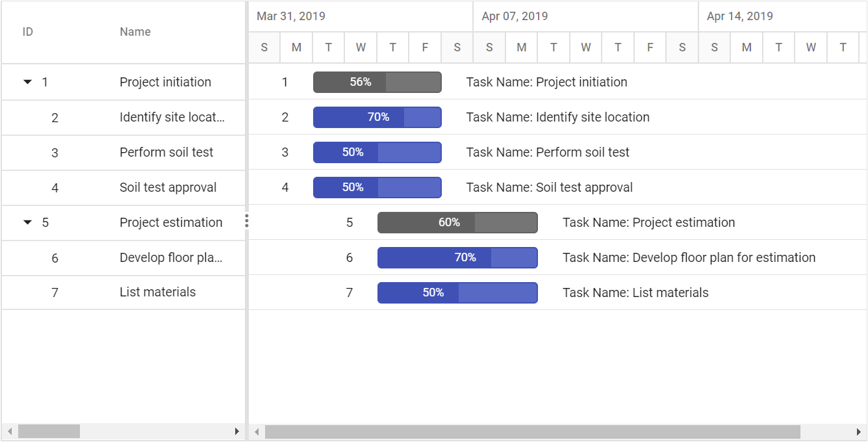Collapse the Project estimation parent row
The height and width of the screenshot is (442, 868).
tap(27, 222)
